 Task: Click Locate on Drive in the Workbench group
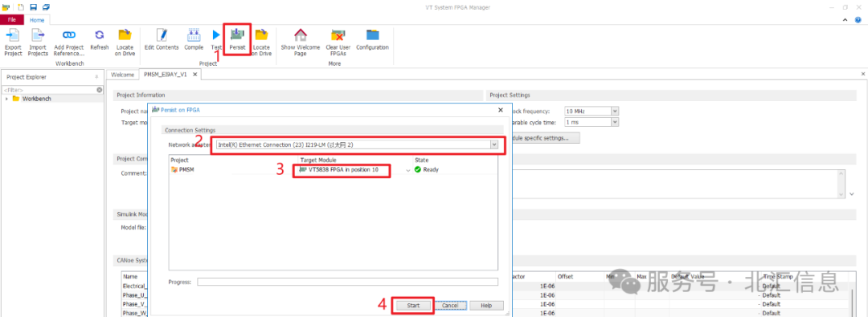click(x=125, y=43)
